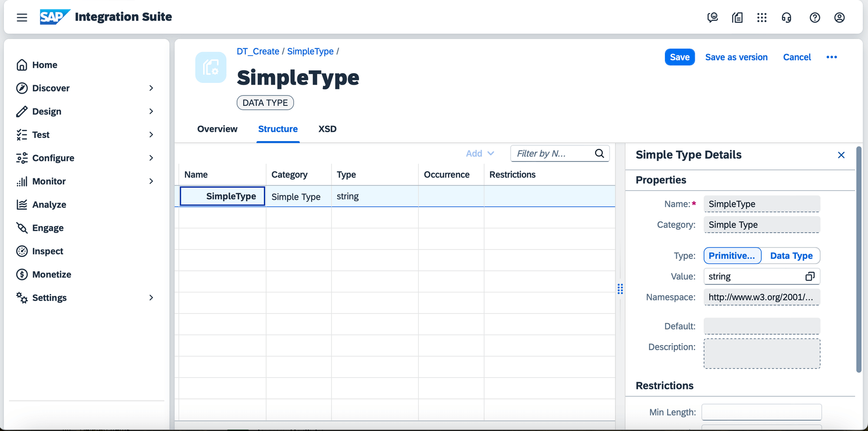
Task: Click the search magnifier in the filter field
Action: point(599,153)
